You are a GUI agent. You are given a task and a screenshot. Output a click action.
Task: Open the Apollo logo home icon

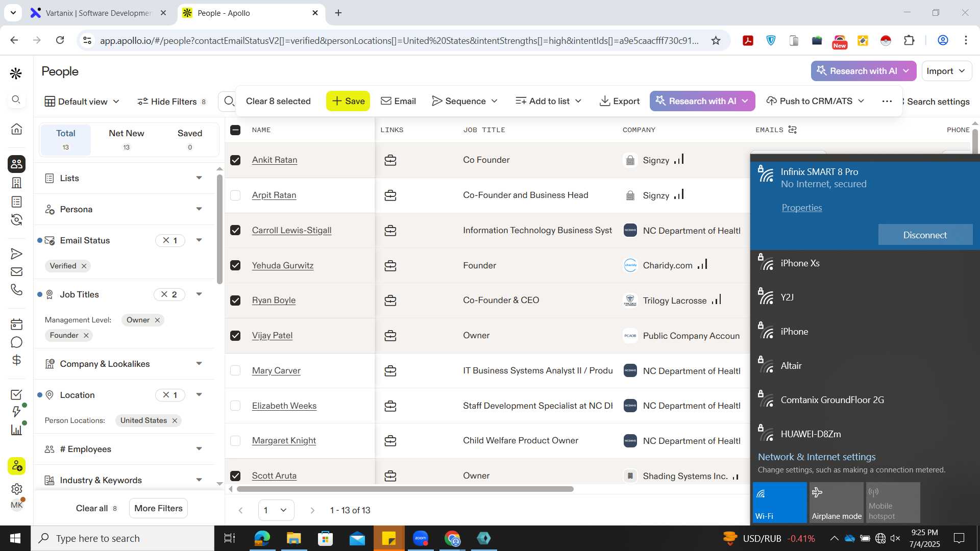pos(16,73)
